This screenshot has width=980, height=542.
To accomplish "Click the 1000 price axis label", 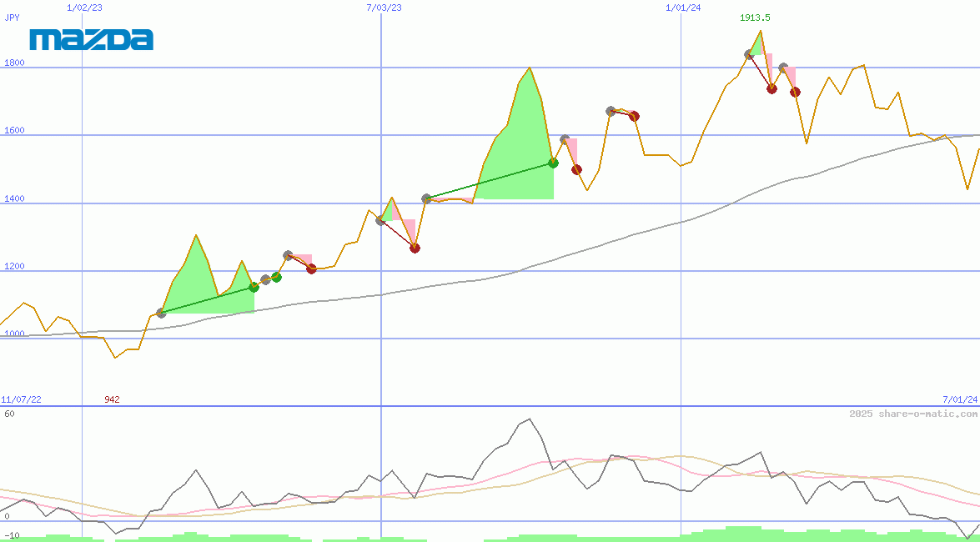I will pyautogui.click(x=14, y=334).
